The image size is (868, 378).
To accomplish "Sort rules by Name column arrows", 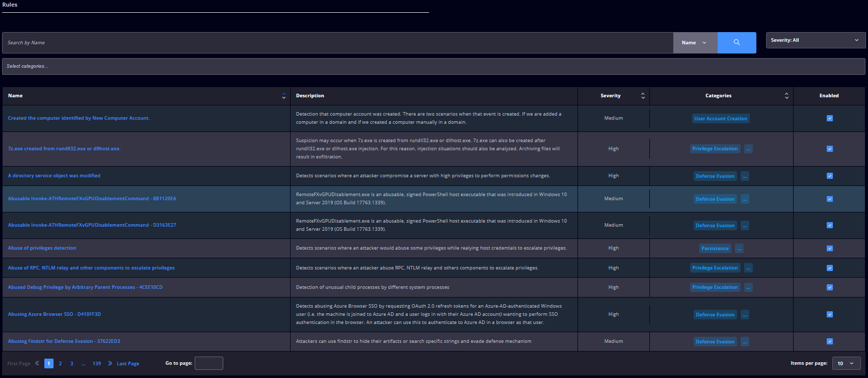I will click(x=284, y=96).
